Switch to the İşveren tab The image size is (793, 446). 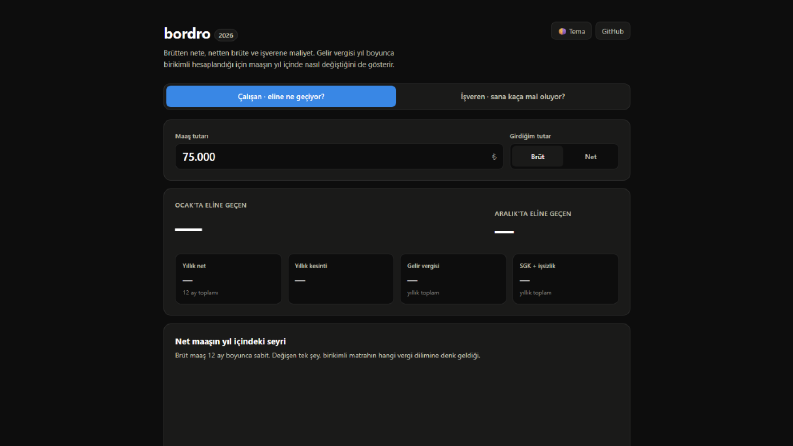coord(512,97)
